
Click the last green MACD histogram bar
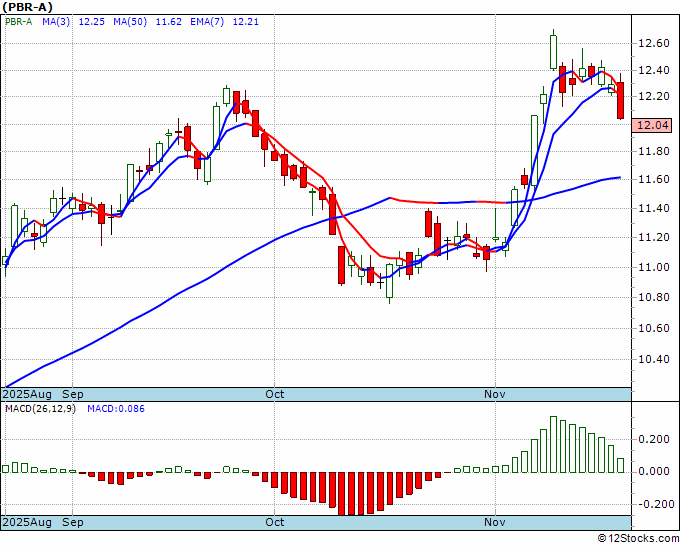pyautogui.click(x=621, y=465)
